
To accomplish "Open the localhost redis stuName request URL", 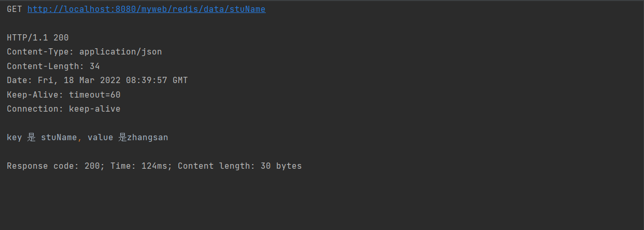I will click(147, 9).
